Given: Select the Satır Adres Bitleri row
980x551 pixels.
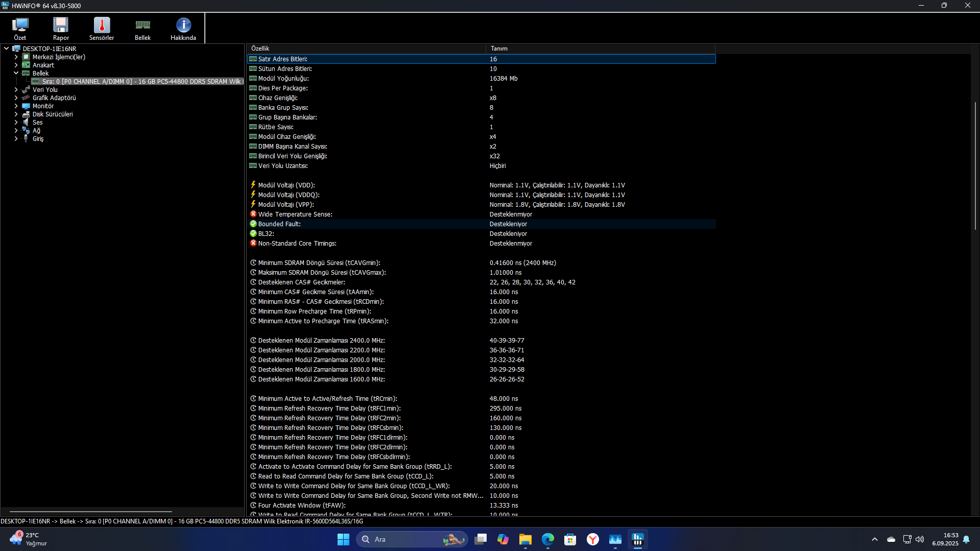Looking at the screenshot, I should pos(482,59).
